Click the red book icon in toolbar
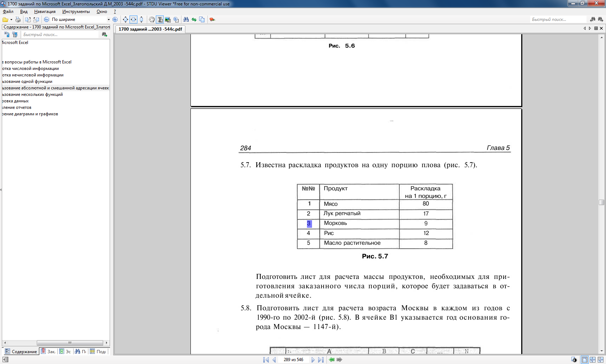The image size is (606, 364). coord(212,19)
